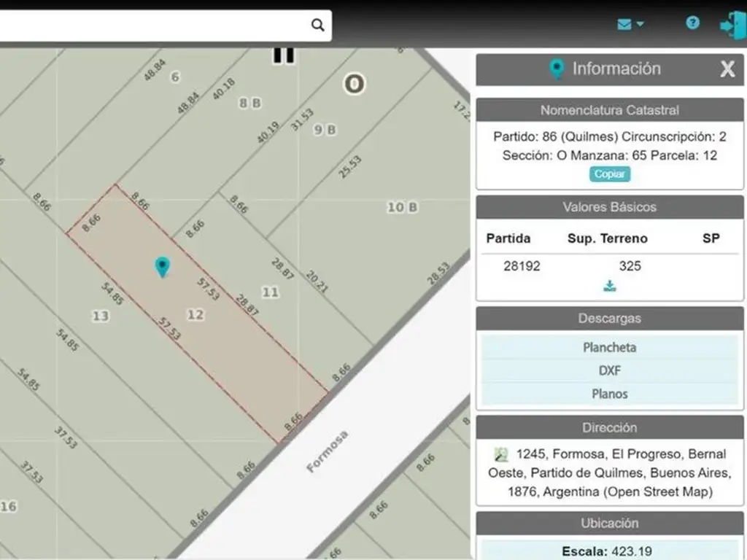Collapse the Nomenclatura Catastral section header
Screen dimensions: 747x560
tap(609, 110)
